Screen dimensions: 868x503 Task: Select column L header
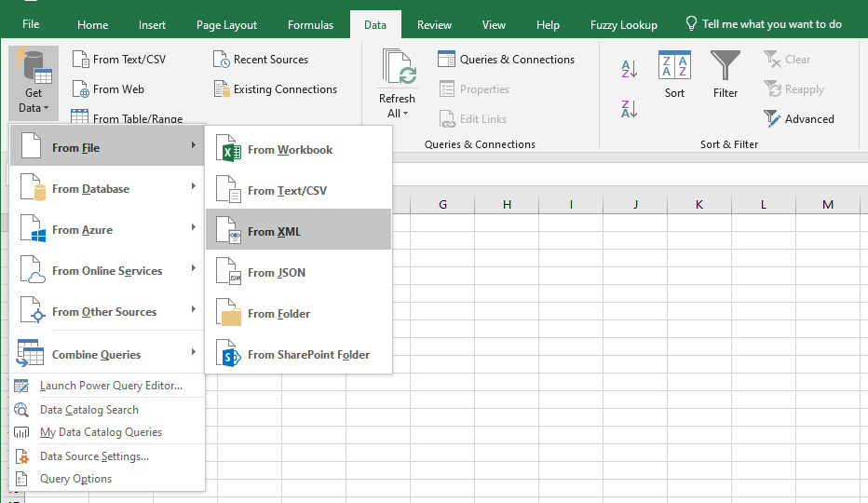[x=764, y=204]
